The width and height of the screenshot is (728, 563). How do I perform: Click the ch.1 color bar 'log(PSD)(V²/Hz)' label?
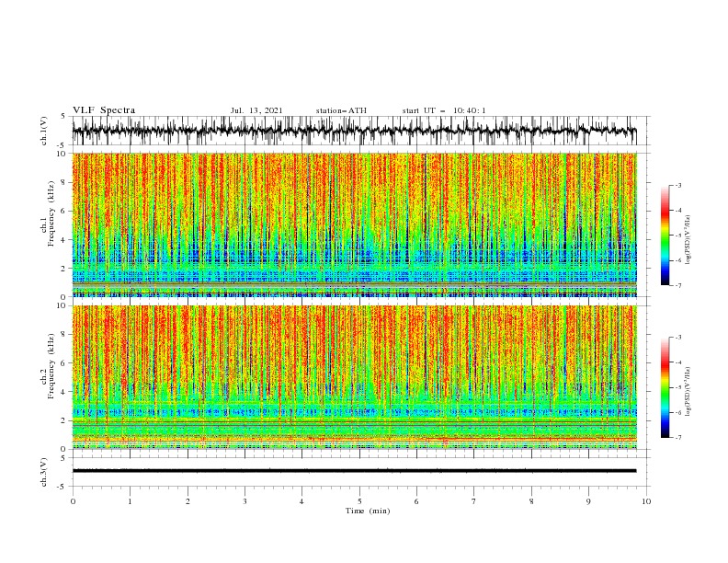[x=688, y=240]
